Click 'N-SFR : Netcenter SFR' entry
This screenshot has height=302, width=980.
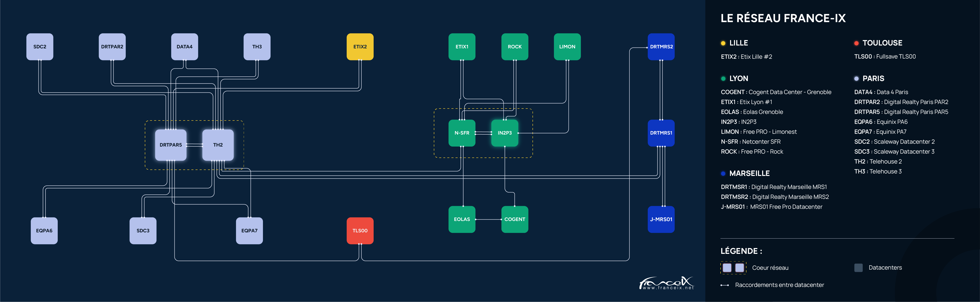click(751, 141)
